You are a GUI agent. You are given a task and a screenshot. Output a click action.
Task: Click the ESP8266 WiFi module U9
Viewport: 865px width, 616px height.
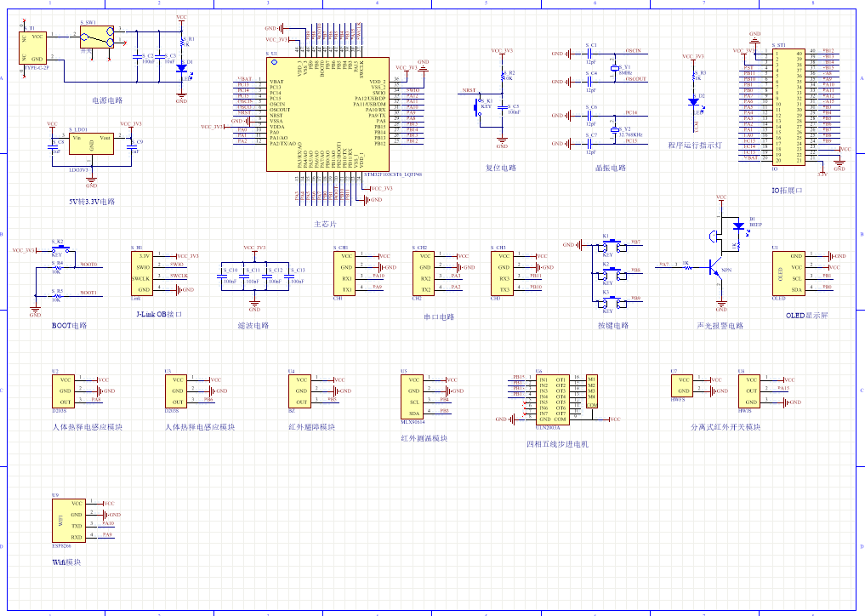[x=69, y=521]
